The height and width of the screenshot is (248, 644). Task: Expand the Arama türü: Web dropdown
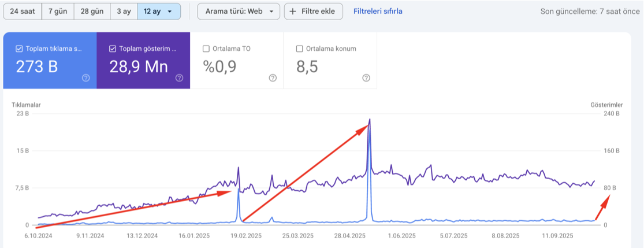(x=239, y=12)
